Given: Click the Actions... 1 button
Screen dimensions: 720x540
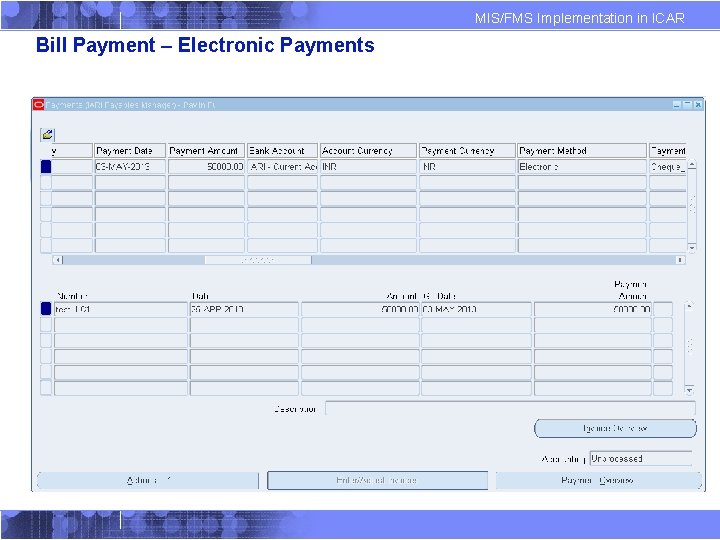Looking at the screenshot, I should (148, 481).
